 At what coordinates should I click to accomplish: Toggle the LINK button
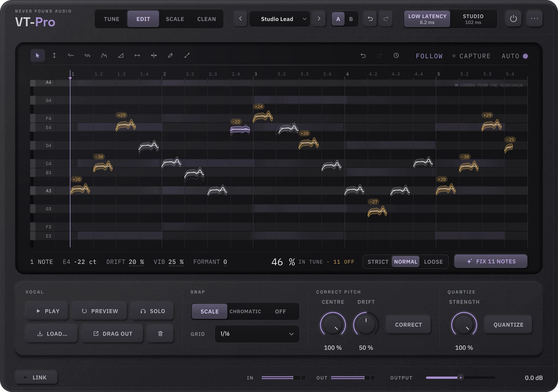point(36,377)
